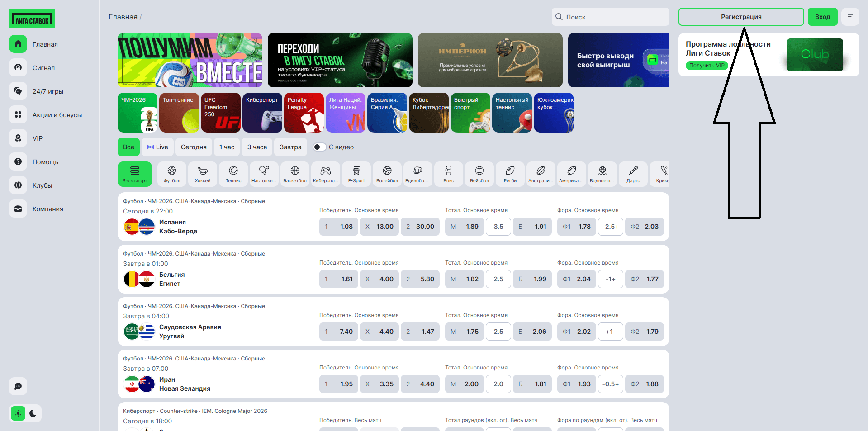868x431 pixels.
Task: Enable the С видео toggle
Action: (x=319, y=147)
